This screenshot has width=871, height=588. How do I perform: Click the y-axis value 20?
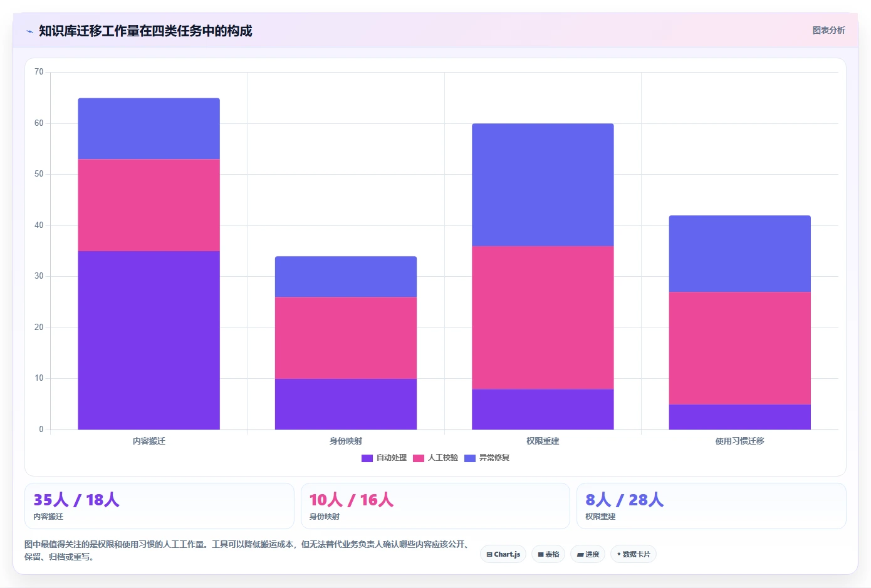(39, 328)
